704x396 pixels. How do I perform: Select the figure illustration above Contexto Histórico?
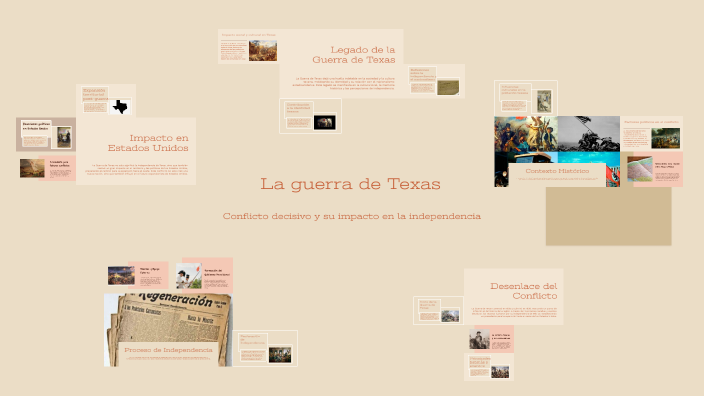tap(544, 101)
